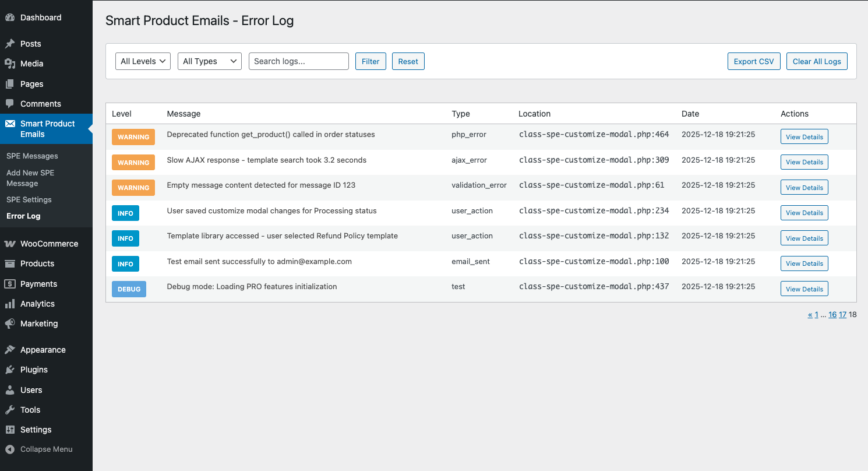Go to SPE Messages submenu item
Viewport: 868px width, 471px height.
tap(32, 156)
